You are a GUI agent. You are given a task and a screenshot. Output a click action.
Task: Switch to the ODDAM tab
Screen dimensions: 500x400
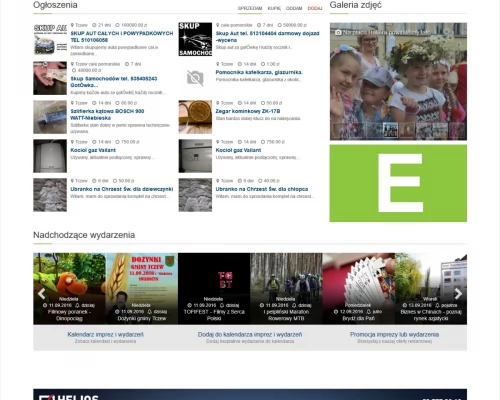click(x=294, y=8)
